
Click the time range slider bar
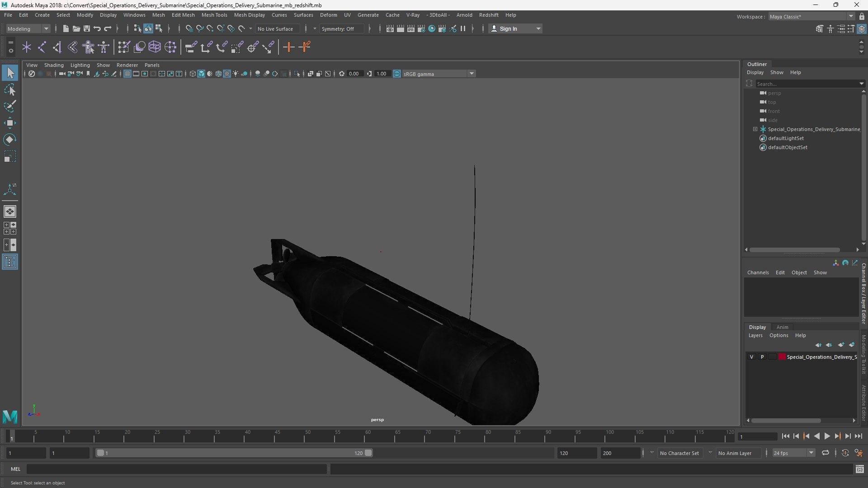[x=234, y=453]
